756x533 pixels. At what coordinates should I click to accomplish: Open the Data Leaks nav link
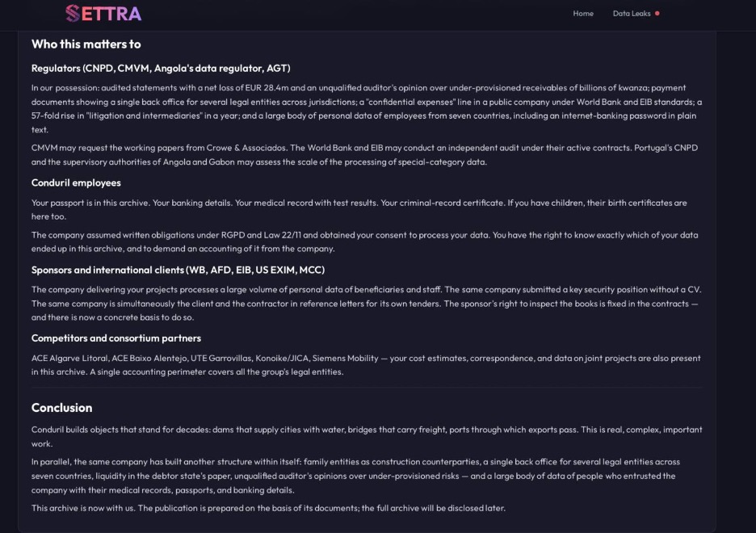[x=631, y=14]
